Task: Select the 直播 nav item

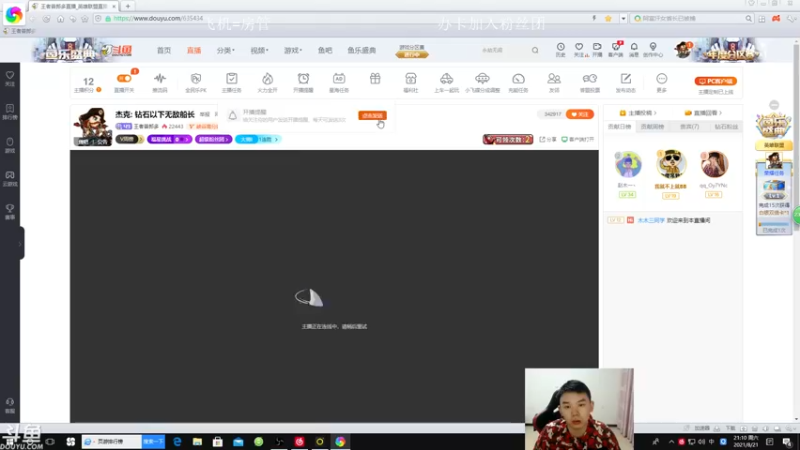Action: (194, 51)
